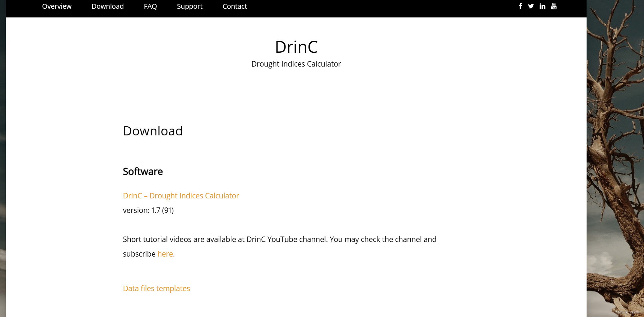Click the CSDN watermark in the corner
Viewport: 644px width, 317px height.
tap(626, 312)
